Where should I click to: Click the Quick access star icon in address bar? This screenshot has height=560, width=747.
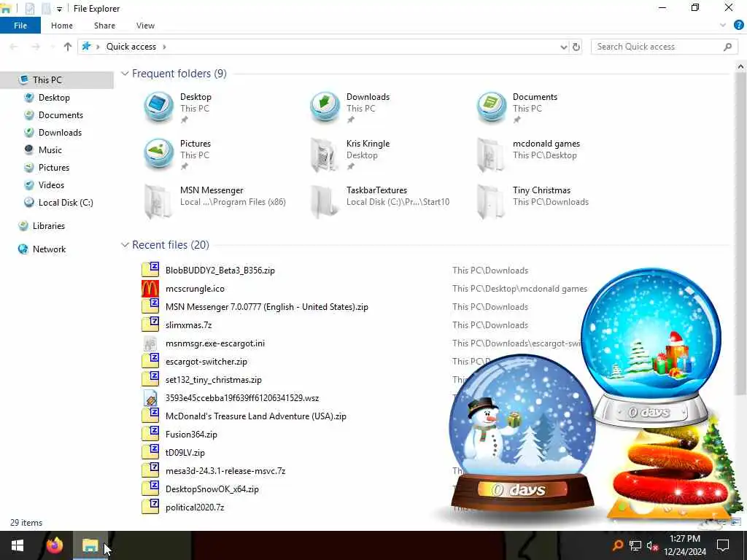click(86, 46)
